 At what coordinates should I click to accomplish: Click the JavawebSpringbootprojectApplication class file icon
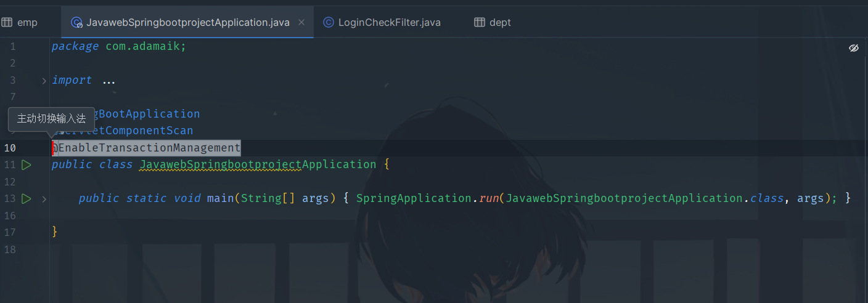[x=76, y=22]
